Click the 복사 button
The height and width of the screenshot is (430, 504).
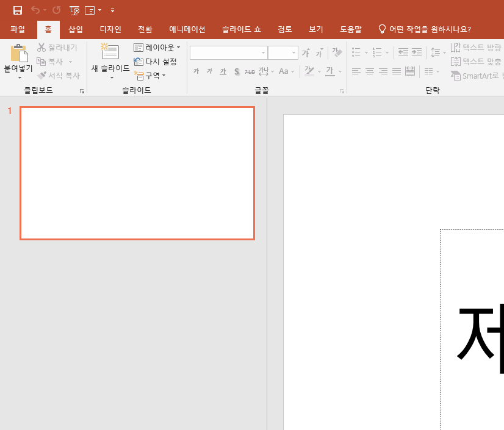(x=50, y=62)
